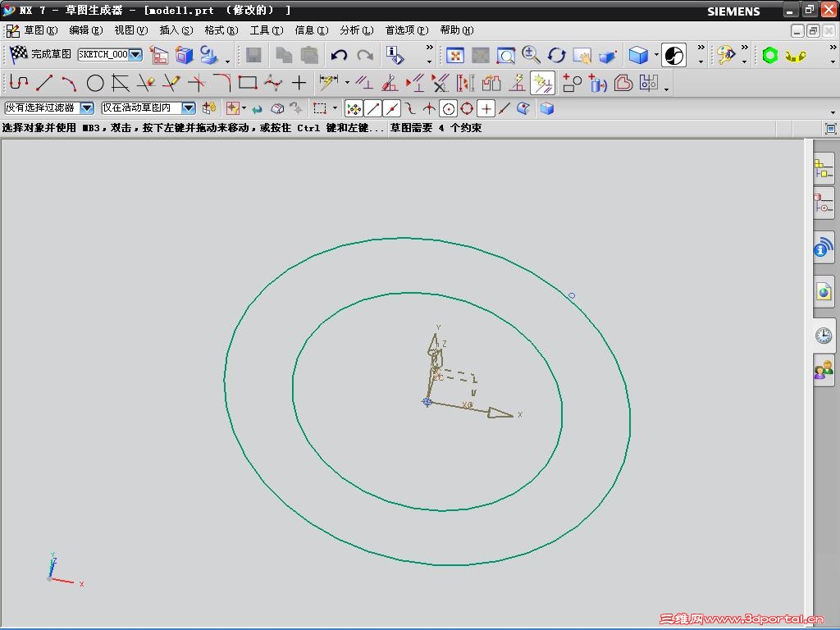Select the Circle sketch tool

click(95, 83)
